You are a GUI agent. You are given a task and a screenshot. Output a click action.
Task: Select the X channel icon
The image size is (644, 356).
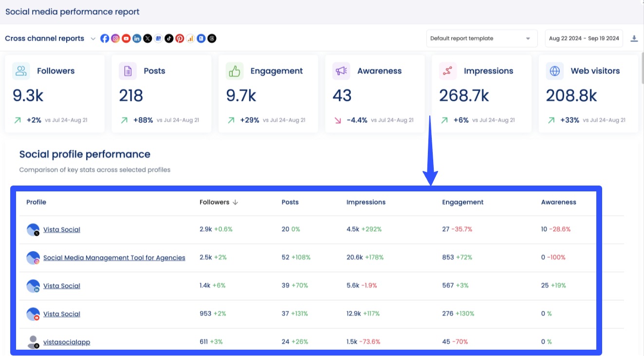click(x=147, y=38)
